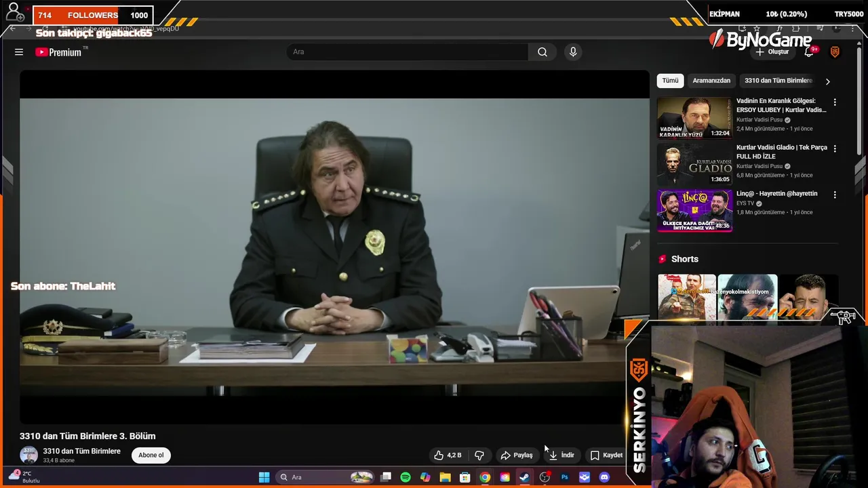Open Task View on the taskbar

point(386,477)
